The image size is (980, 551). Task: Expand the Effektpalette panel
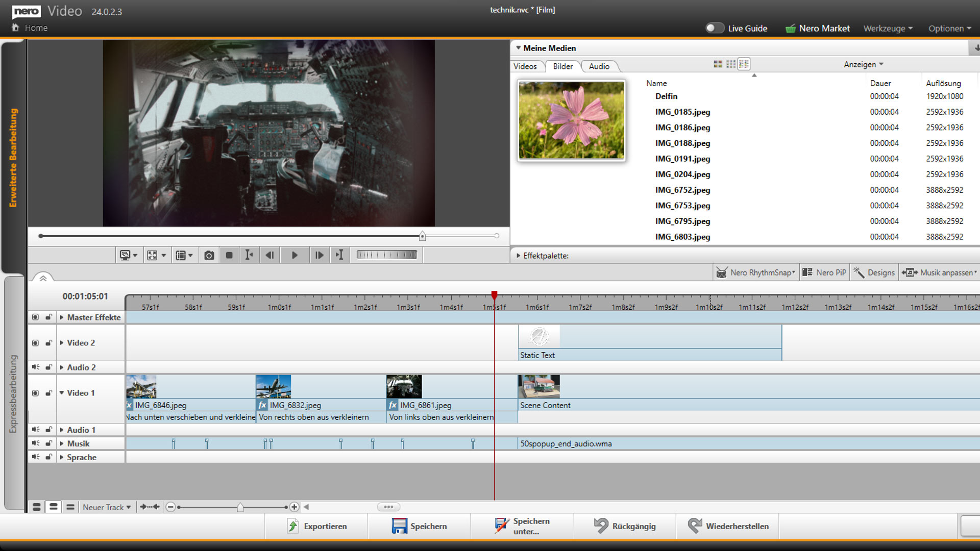click(518, 256)
